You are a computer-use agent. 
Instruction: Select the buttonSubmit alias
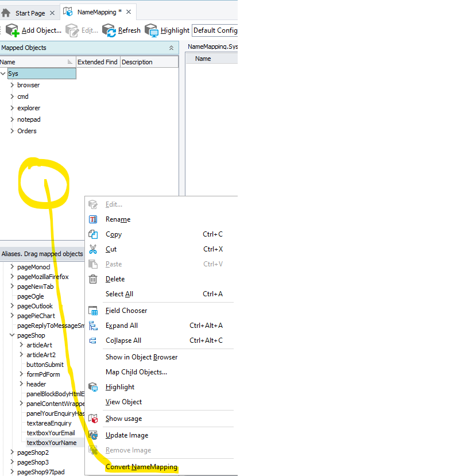[x=45, y=365]
